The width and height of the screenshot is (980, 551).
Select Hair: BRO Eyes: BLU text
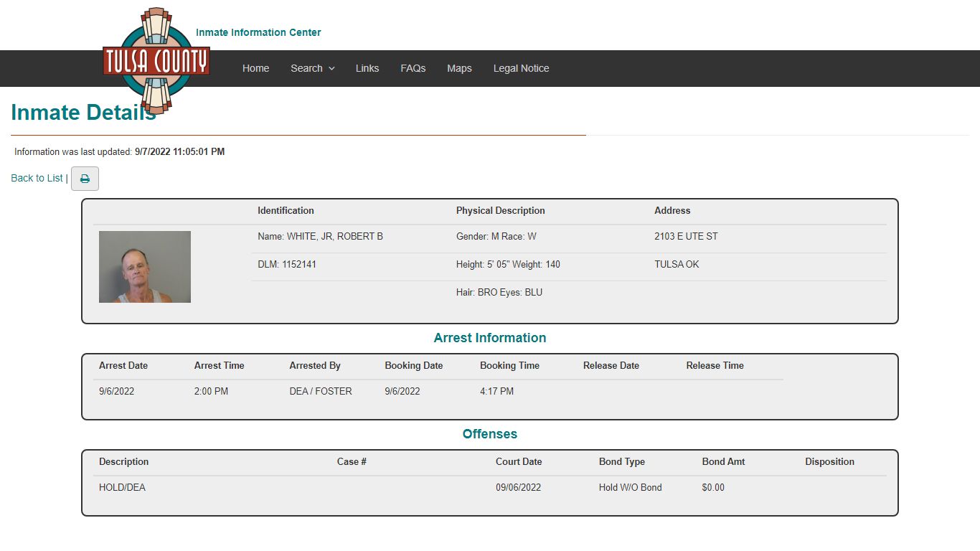pos(499,292)
